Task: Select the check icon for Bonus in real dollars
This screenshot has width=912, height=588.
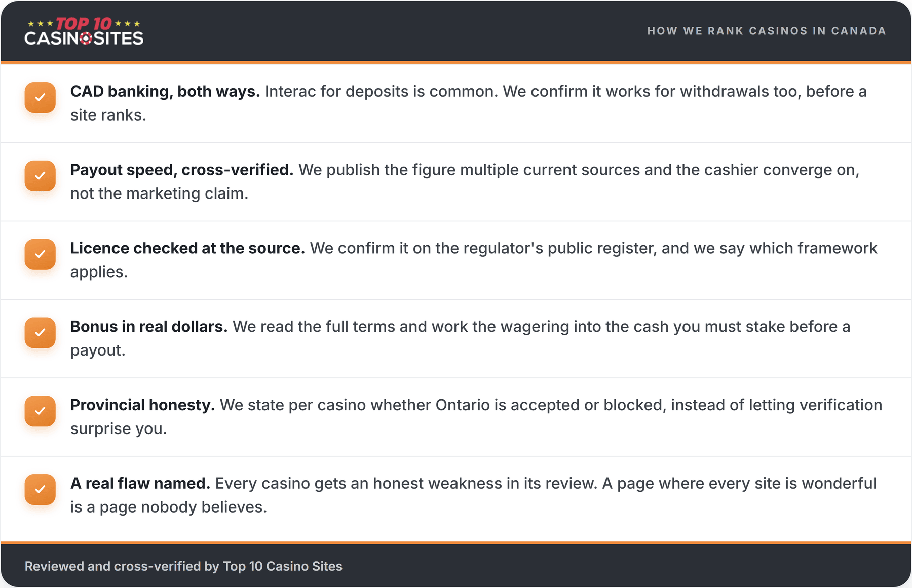Action: (40, 333)
